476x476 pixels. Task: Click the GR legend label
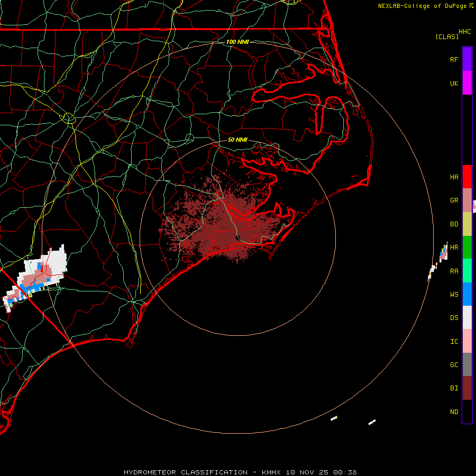point(454,200)
